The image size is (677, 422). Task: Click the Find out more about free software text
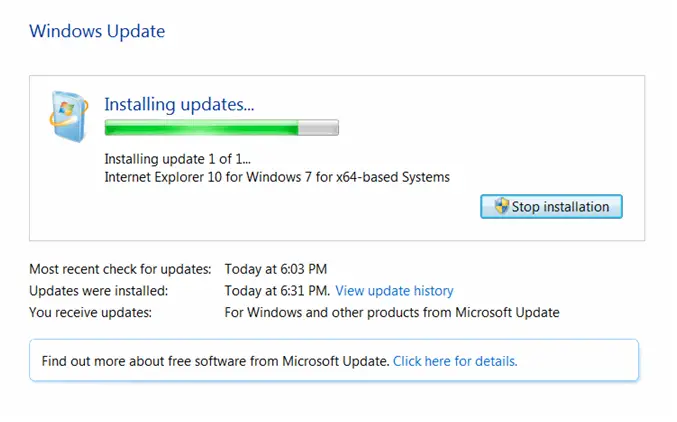[x=215, y=361]
